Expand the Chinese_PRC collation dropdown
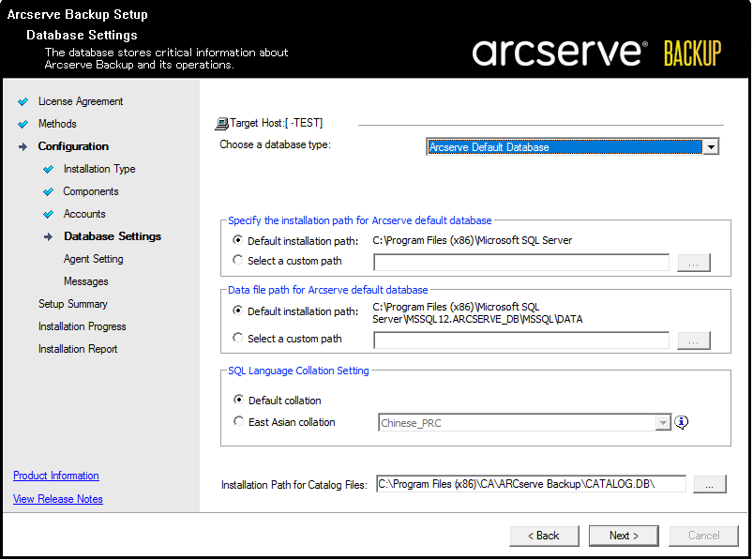The height and width of the screenshot is (560, 753). 663,423
